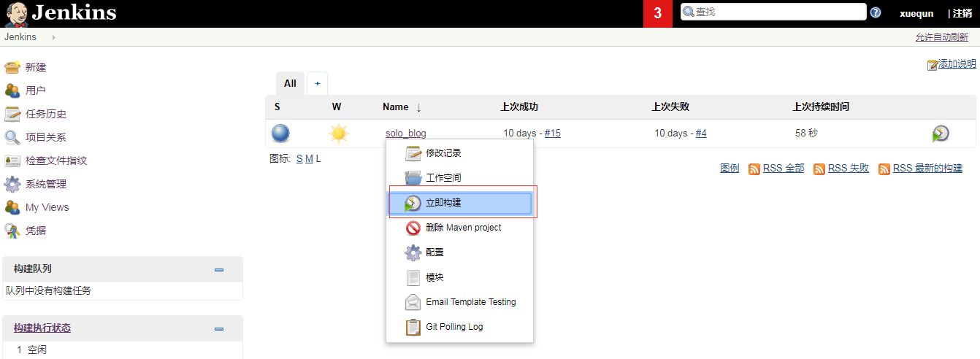Click the RSS 最新的构建 feed icon
Screen dimensions: 980x359
pyautogui.click(x=884, y=169)
